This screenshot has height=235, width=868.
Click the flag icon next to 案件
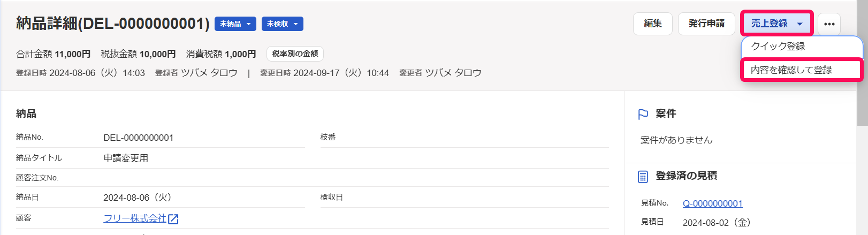coord(643,114)
